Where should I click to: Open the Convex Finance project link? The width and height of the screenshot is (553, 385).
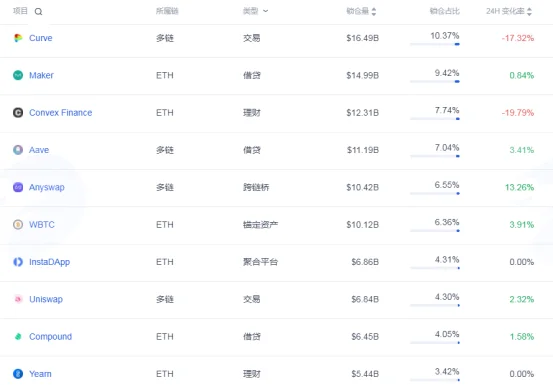pyautogui.click(x=61, y=112)
